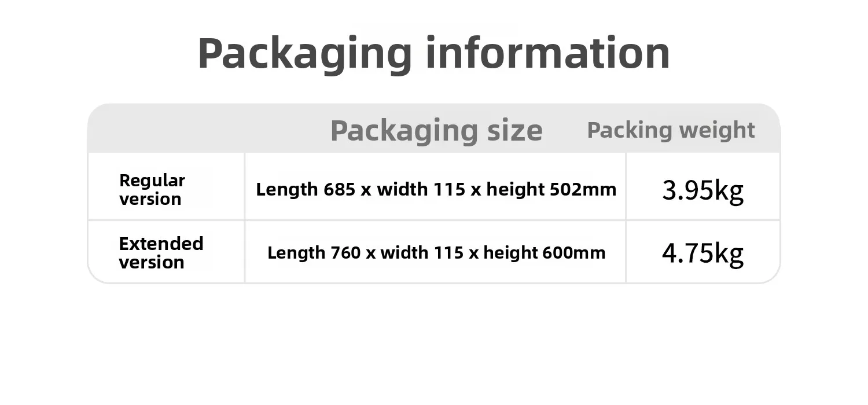Image resolution: width=868 pixels, height=405 pixels.
Task: Select the Packing weight column header
Action: 671,130
